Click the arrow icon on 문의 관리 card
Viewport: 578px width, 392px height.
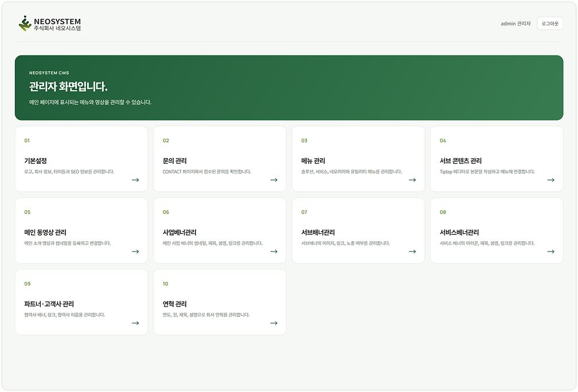click(x=274, y=180)
